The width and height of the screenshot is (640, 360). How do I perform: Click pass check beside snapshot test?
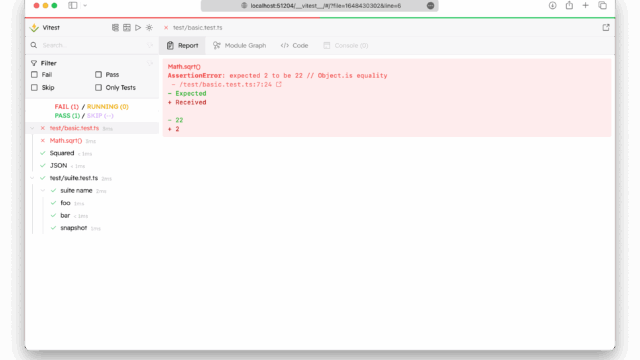tap(53, 228)
